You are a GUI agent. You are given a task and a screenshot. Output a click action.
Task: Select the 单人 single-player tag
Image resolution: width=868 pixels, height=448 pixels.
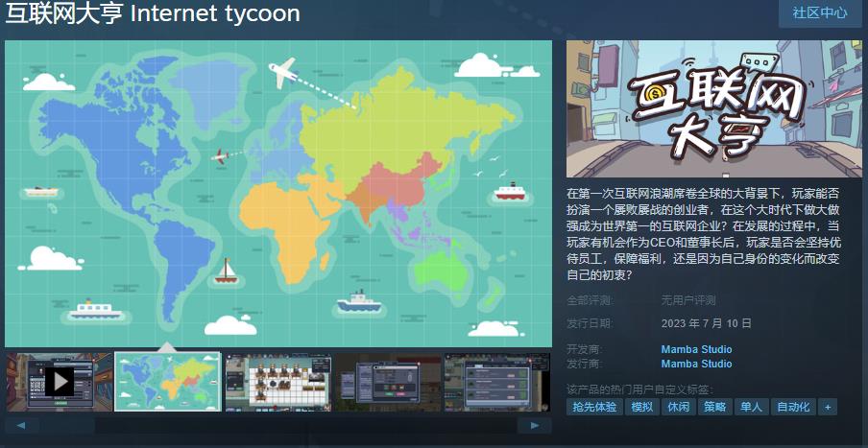tap(751, 407)
